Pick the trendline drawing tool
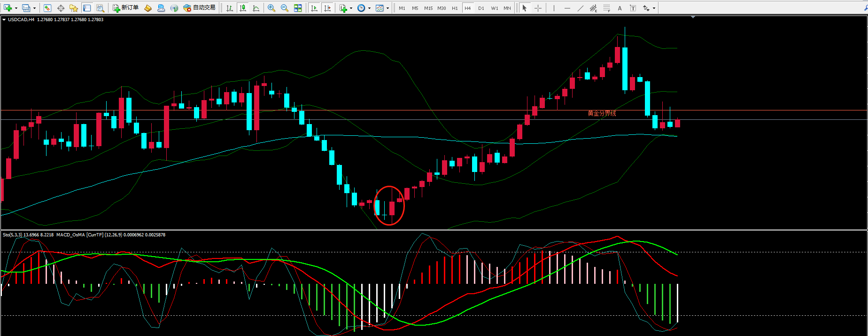 581,8
